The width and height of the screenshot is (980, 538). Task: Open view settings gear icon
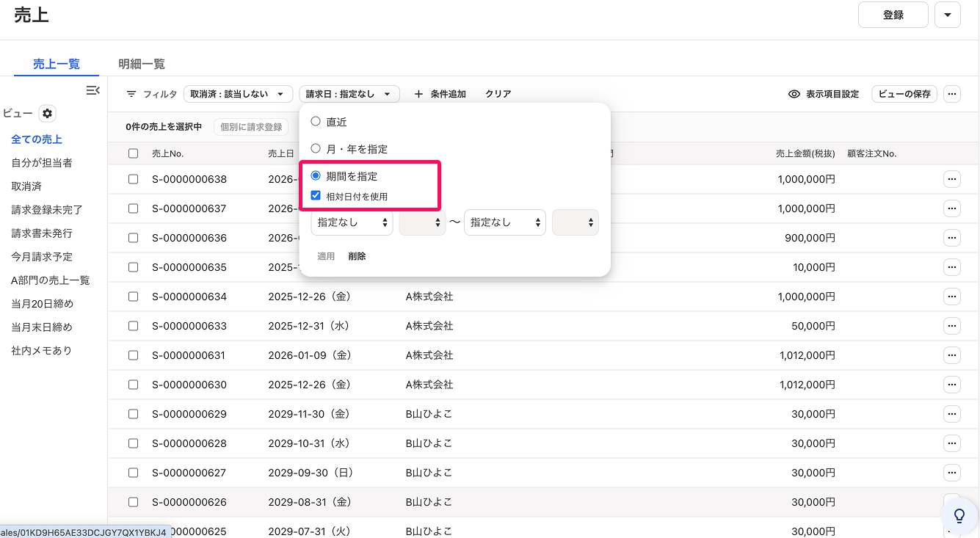48,114
